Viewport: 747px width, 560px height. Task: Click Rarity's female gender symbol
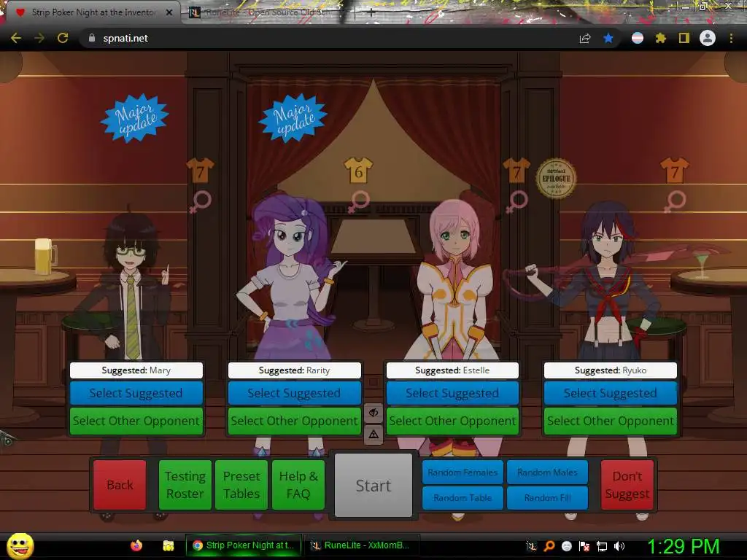click(358, 202)
